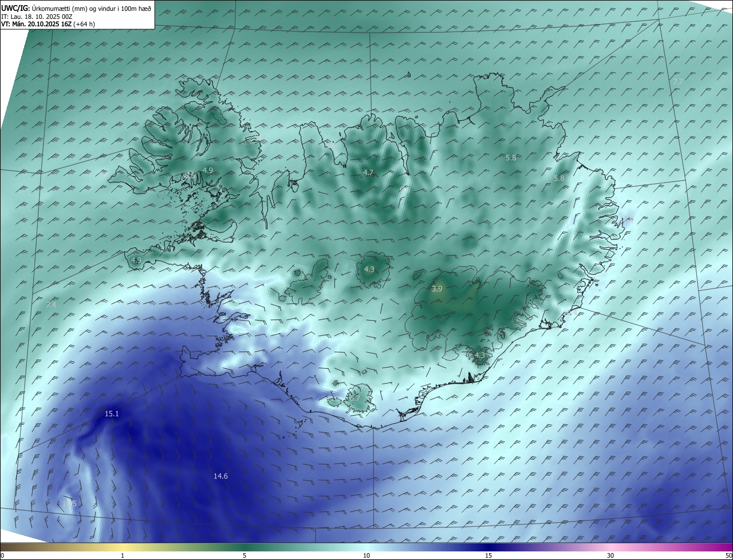Select the 'IT: Lau. 18. 10. 2025 00Z' line
This screenshot has height=560, width=733.
click(37, 17)
